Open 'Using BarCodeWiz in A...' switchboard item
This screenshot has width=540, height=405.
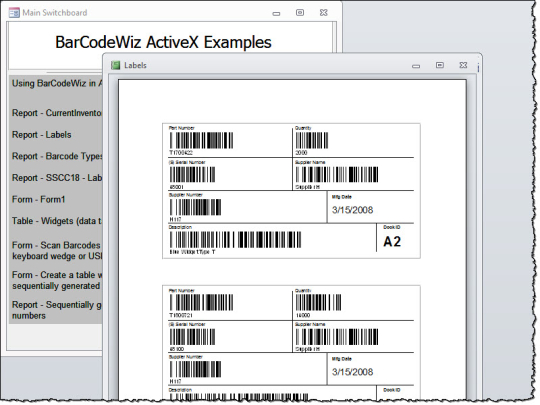57,83
